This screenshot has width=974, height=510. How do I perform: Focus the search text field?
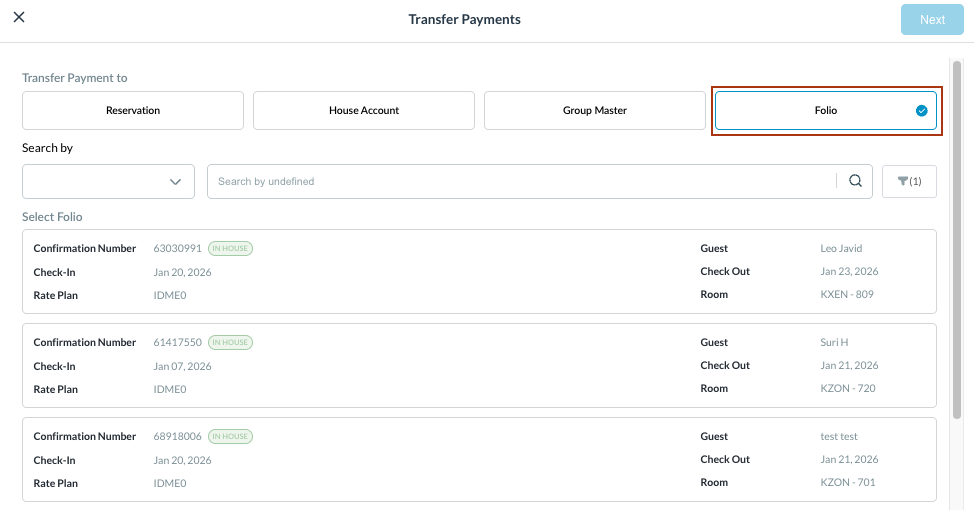[x=520, y=181]
